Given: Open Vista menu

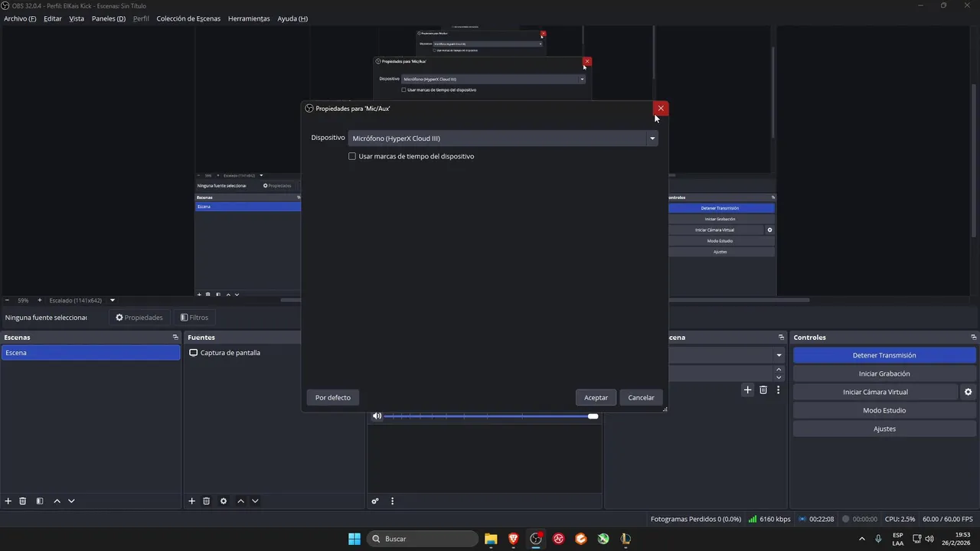Looking at the screenshot, I should (77, 18).
